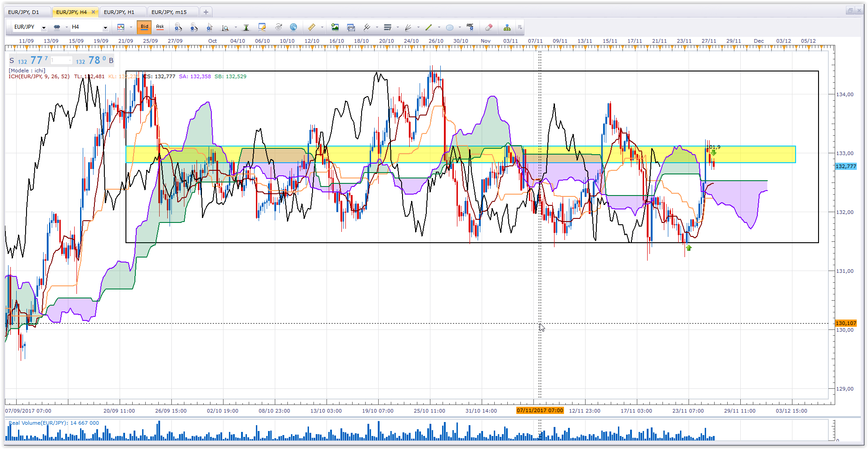Screen dimensions: 868x449
Task: Click the SB: 132,529 value
Action: [x=230, y=76]
